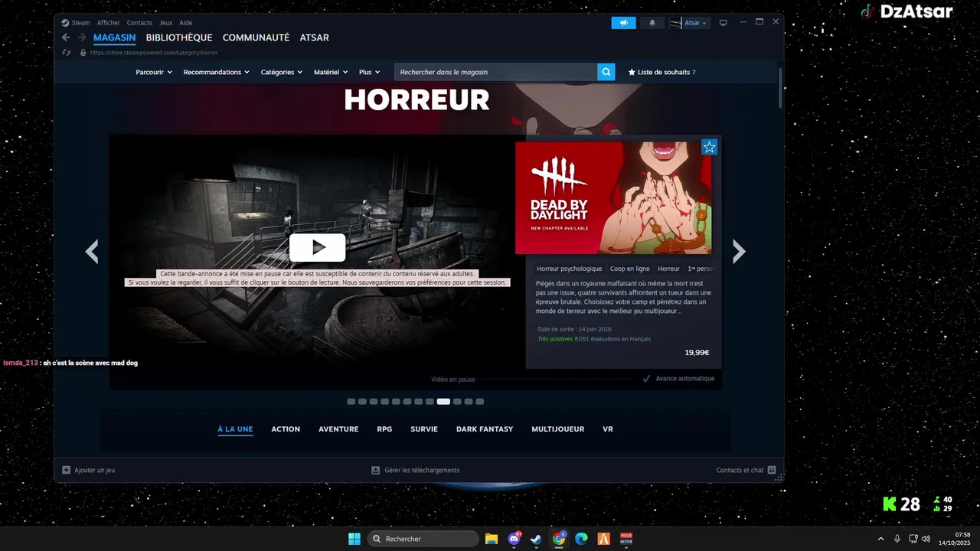Image resolution: width=980 pixels, height=551 pixels.
Task: Expand the Plus dropdown
Action: point(369,72)
